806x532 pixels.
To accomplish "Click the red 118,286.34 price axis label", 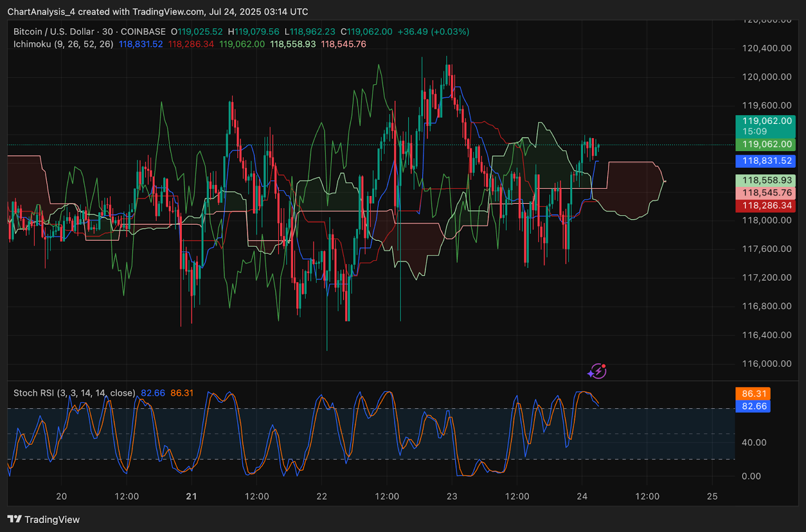I will [766, 206].
